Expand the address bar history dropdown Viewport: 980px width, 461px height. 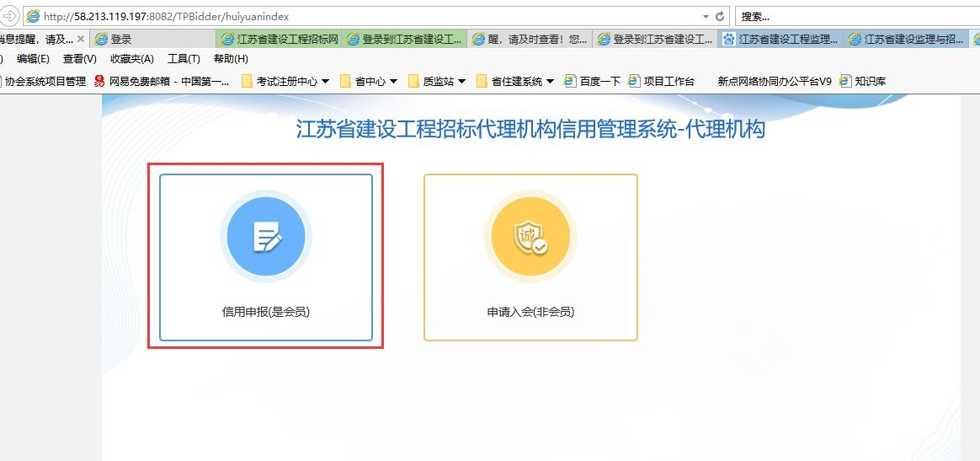(x=706, y=16)
